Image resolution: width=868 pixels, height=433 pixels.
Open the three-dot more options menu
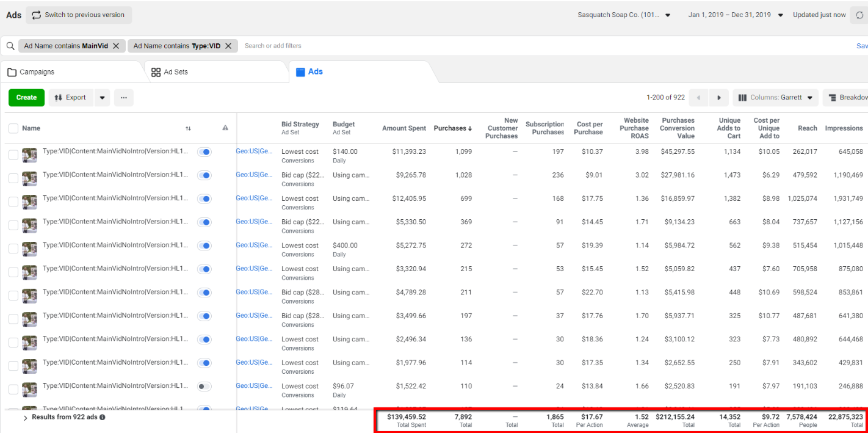[x=123, y=98]
